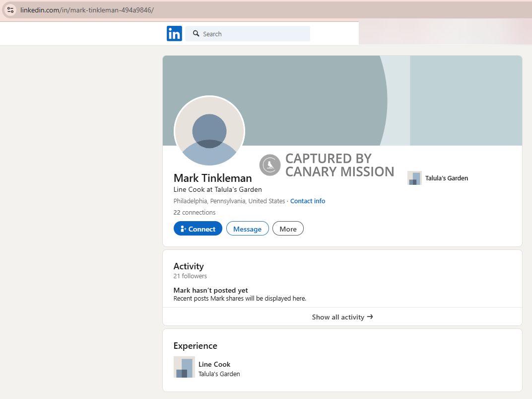Click the person-plus icon on Connect
This screenshot has height=399, width=532.
pos(183,229)
